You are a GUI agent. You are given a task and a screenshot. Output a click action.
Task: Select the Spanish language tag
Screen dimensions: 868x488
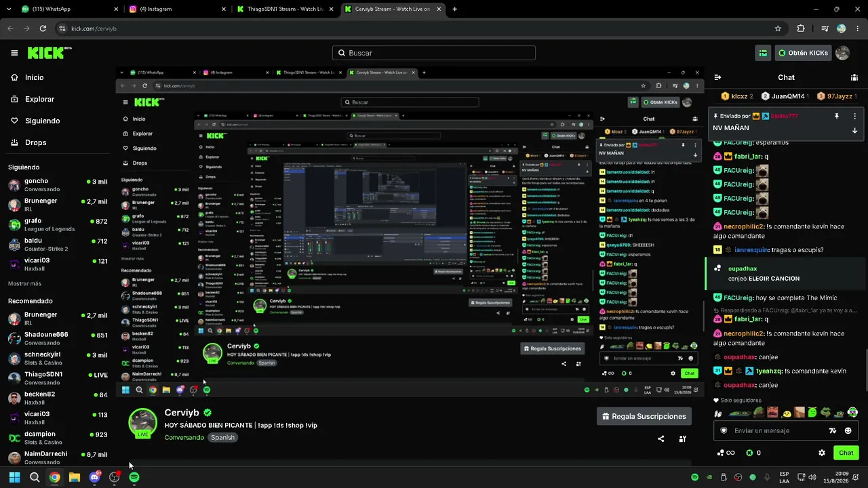222,438
